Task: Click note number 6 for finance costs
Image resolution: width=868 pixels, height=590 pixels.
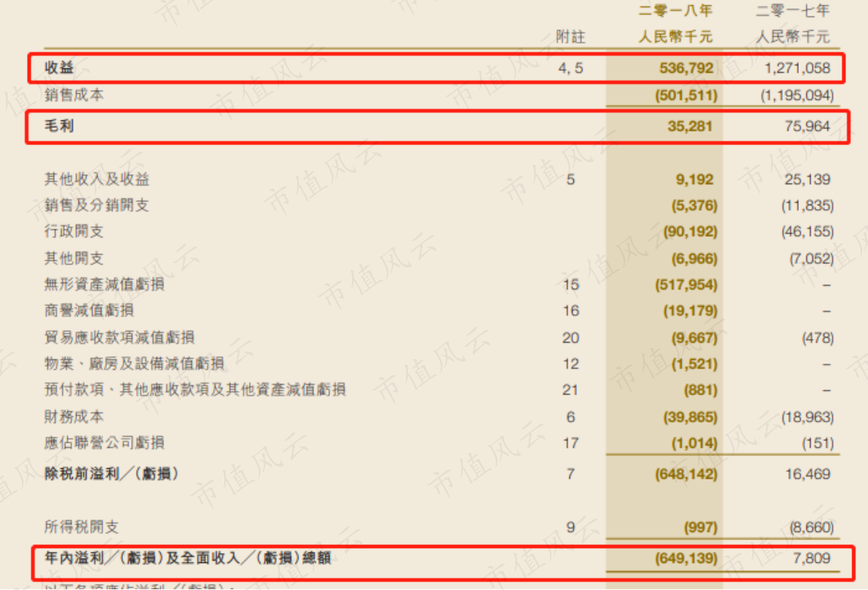Action: [571, 417]
